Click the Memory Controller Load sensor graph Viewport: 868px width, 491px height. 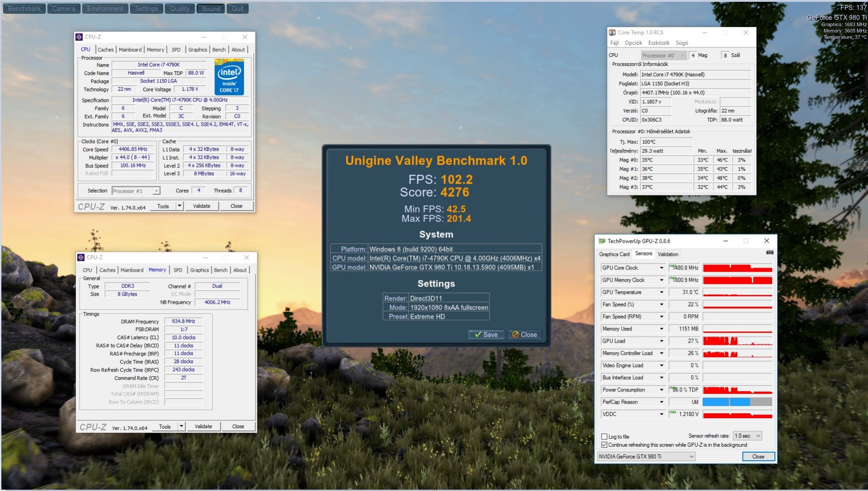[737, 354]
